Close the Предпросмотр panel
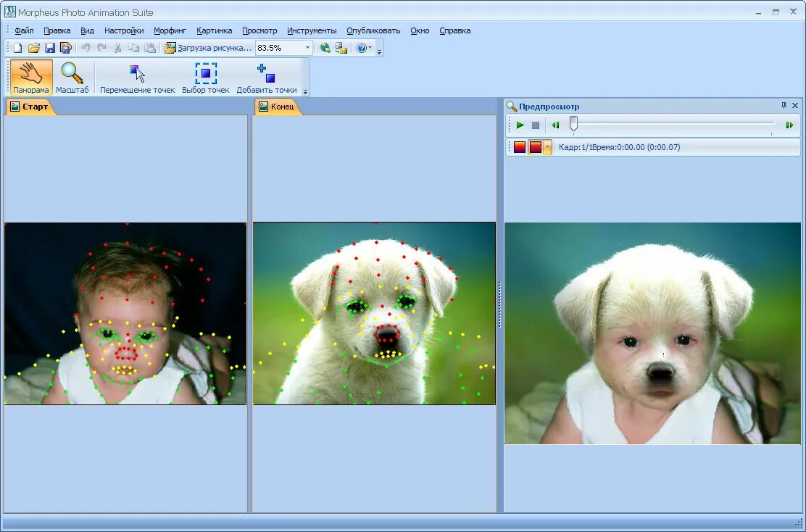806x532 pixels. [x=795, y=105]
